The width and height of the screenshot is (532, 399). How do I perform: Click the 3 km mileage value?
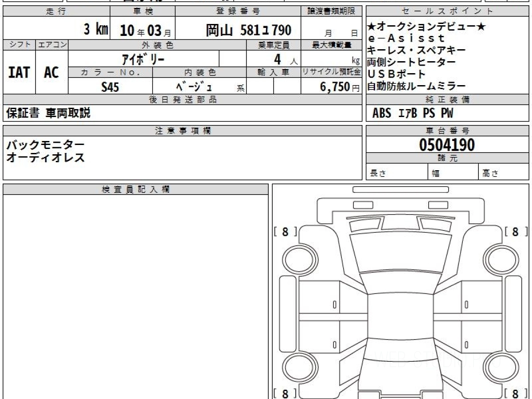96,30
